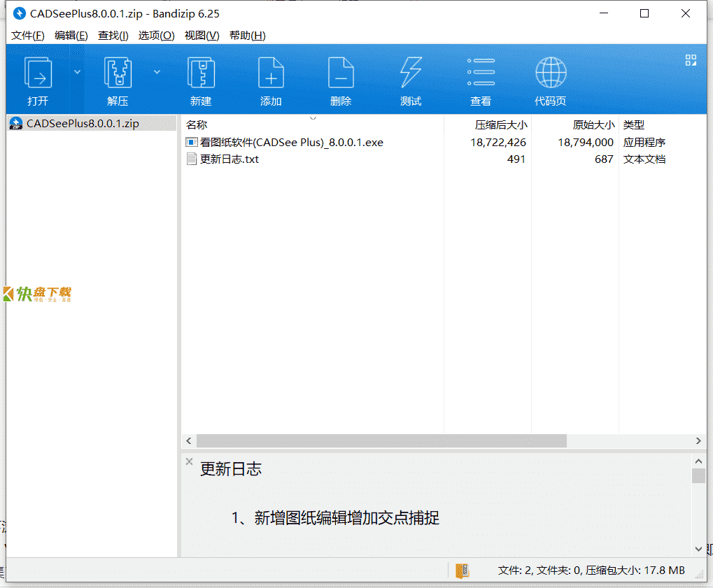Image resolution: width=713 pixels, height=588 pixels.
Task: Open the 选项(O) menu
Action: pyautogui.click(x=157, y=36)
